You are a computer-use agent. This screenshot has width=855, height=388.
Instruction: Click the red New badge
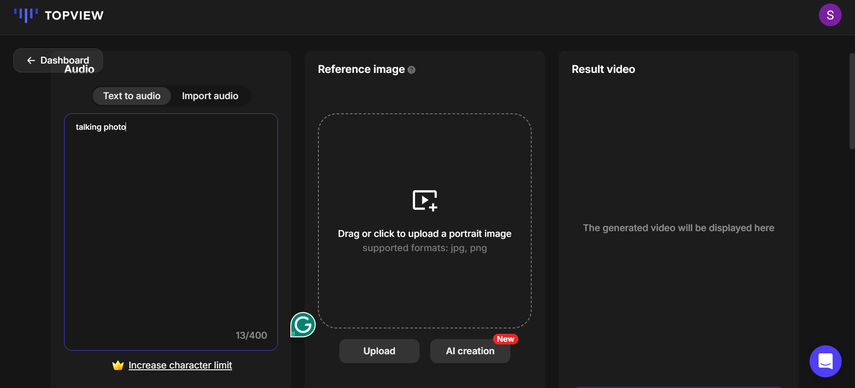click(x=505, y=339)
